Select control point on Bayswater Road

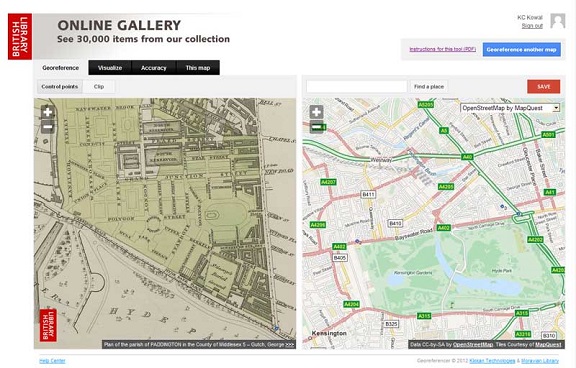pyautogui.click(x=357, y=241)
